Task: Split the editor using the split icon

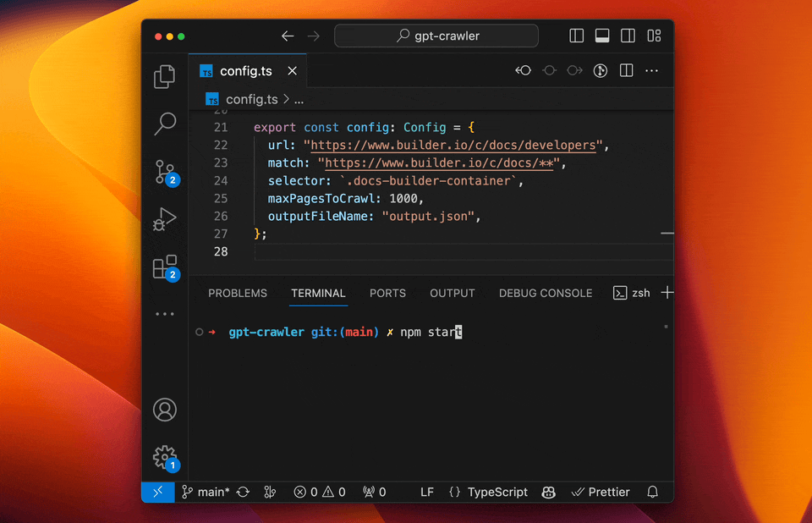Action: [626, 70]
